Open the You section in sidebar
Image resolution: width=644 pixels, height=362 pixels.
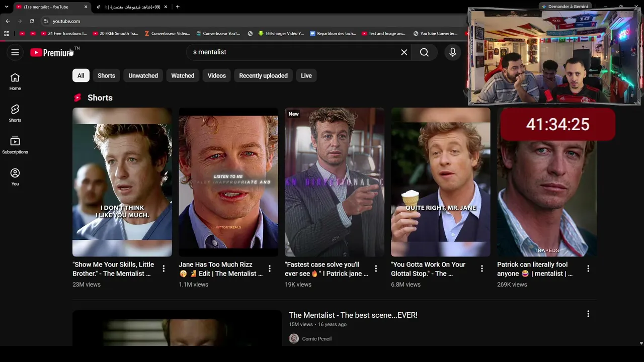pyautogui.click(x=15, y=177)
